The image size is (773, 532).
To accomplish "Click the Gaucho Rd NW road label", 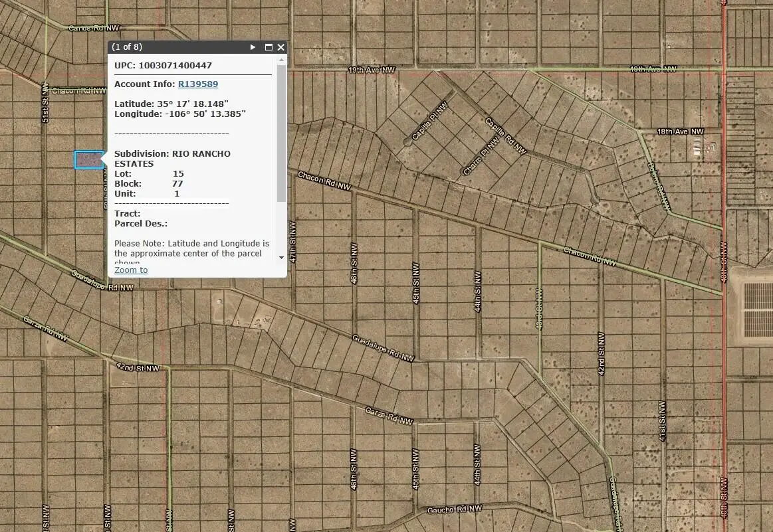I will 453,507.
